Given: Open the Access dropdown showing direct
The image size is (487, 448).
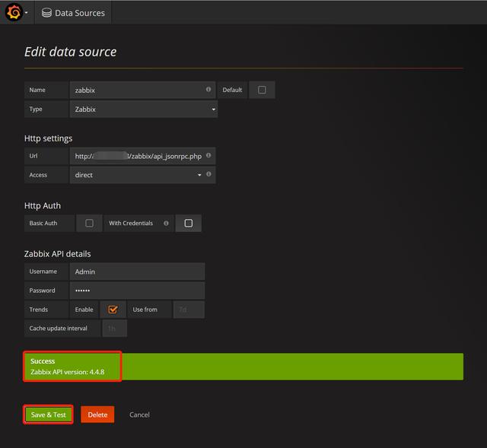Looking at the screenshot, I should click(142, 175).
